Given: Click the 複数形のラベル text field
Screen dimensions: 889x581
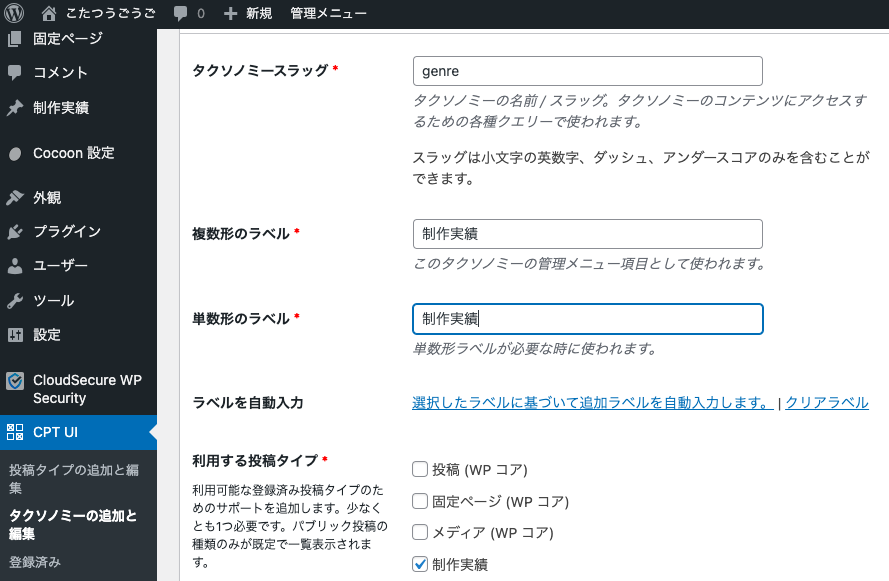Looking at the screenshot, I should point(587,234).
